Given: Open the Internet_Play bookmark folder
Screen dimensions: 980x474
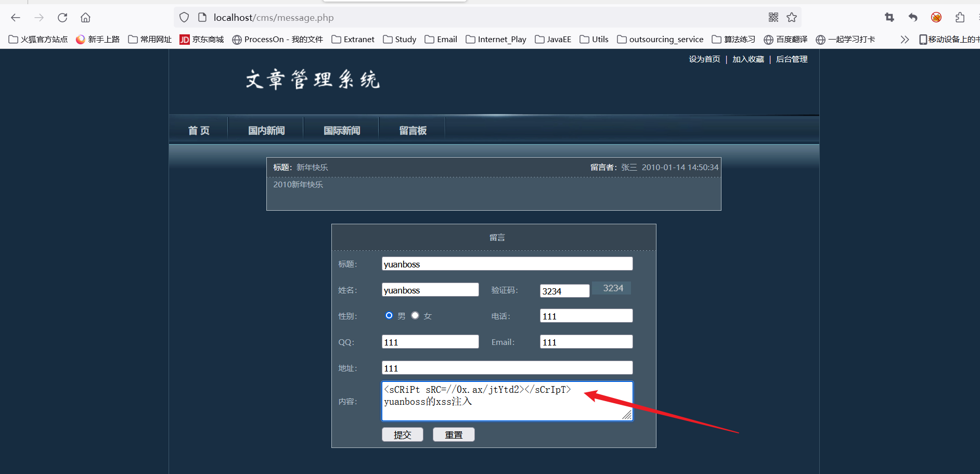Looking at the screenshot, I should [x=496, y=40].
